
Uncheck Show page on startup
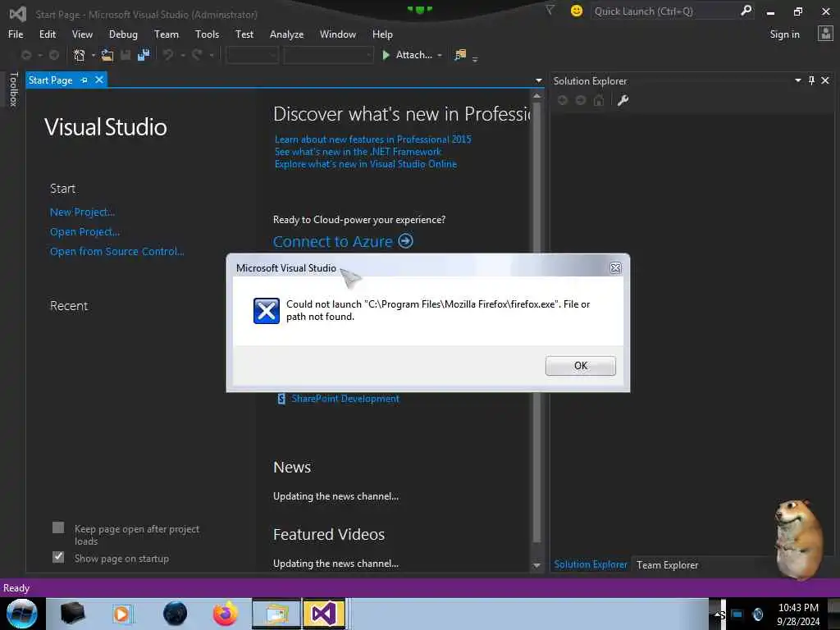pyautogui.click(x=58, y=557)
